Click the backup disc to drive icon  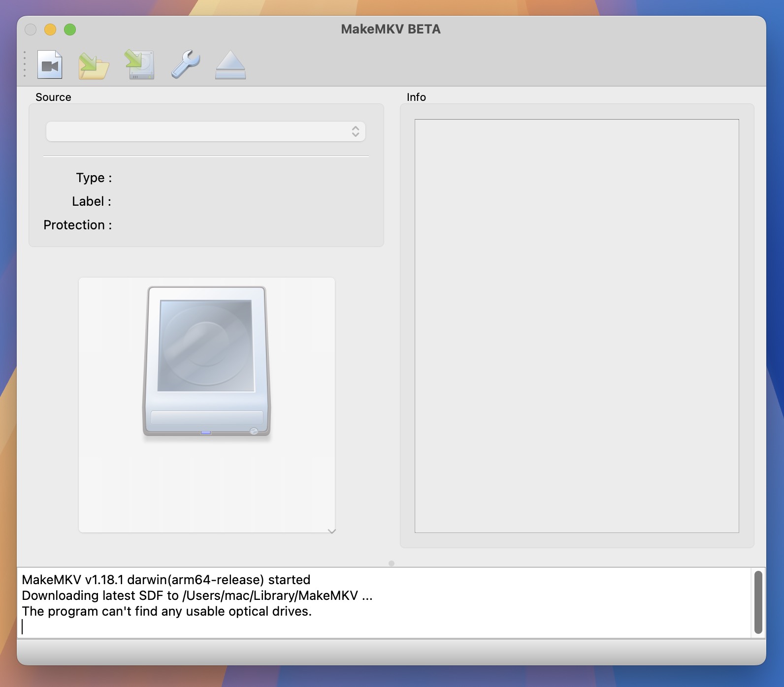[x=140, y=64]
